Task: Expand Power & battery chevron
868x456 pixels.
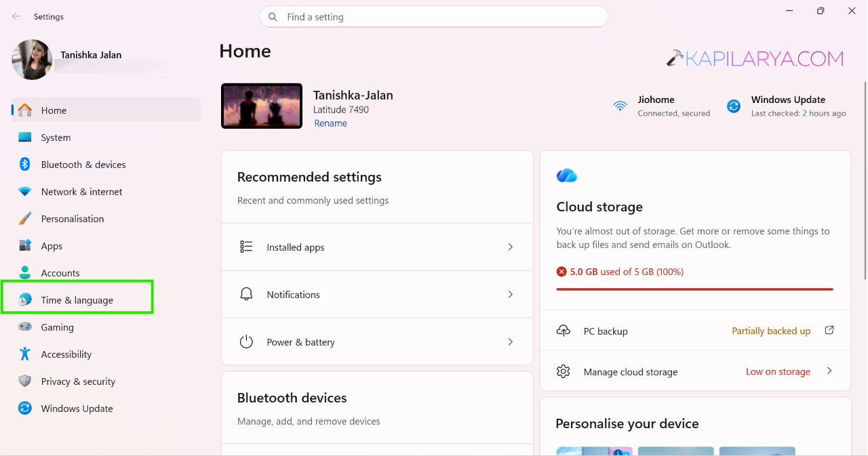Action: point(511,341)
